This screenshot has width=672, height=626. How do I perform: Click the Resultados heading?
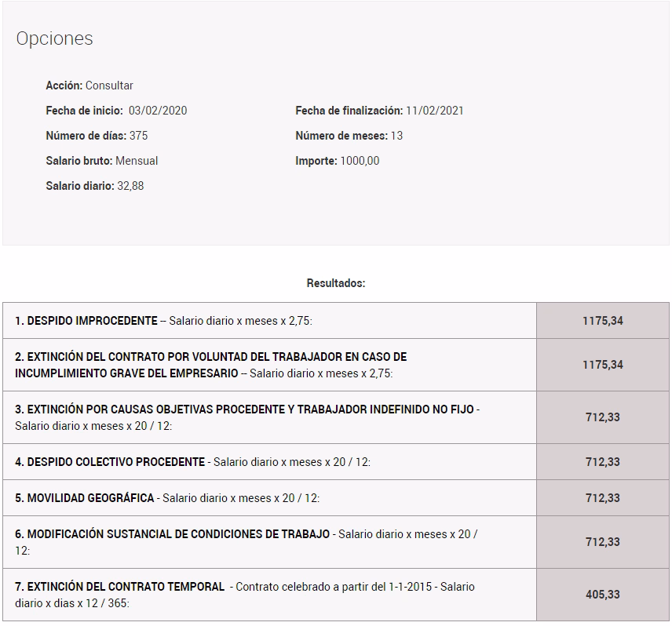tap(336, 283)
